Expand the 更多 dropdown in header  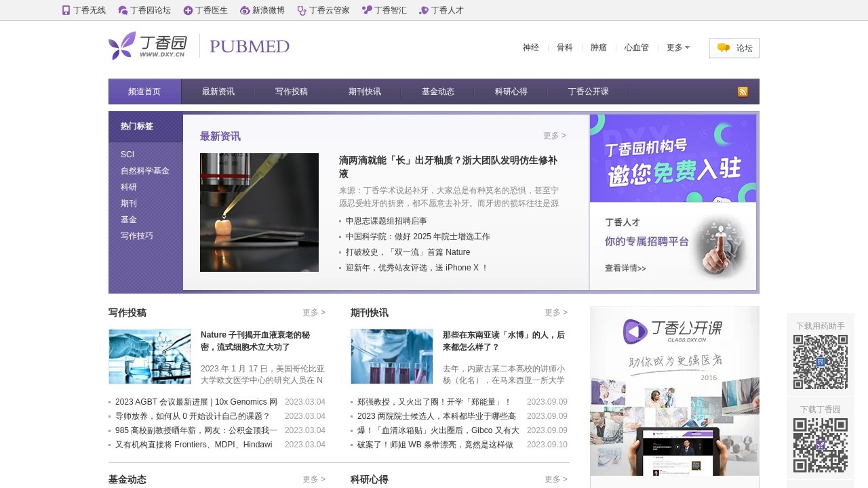point(678,47)
